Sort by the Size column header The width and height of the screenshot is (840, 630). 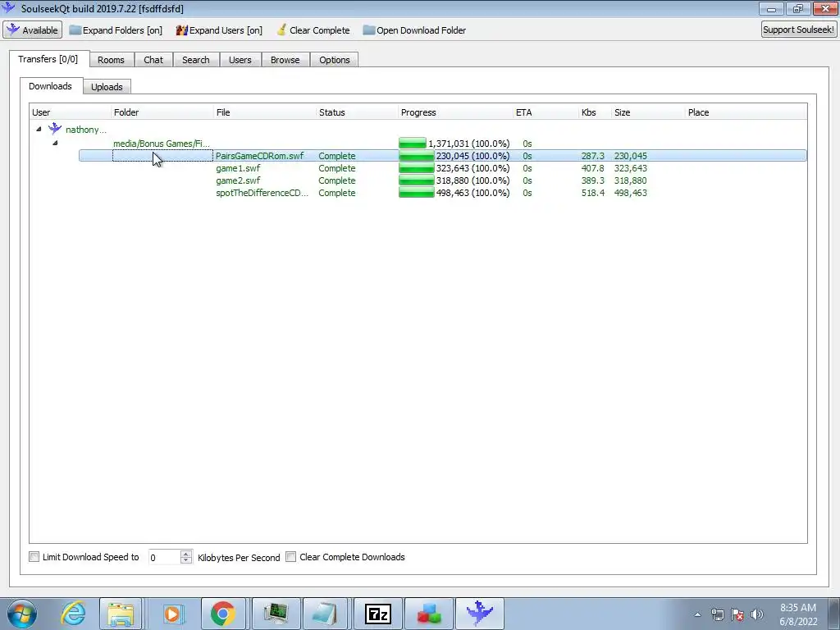pyautogui.click(x=648, y=112)
